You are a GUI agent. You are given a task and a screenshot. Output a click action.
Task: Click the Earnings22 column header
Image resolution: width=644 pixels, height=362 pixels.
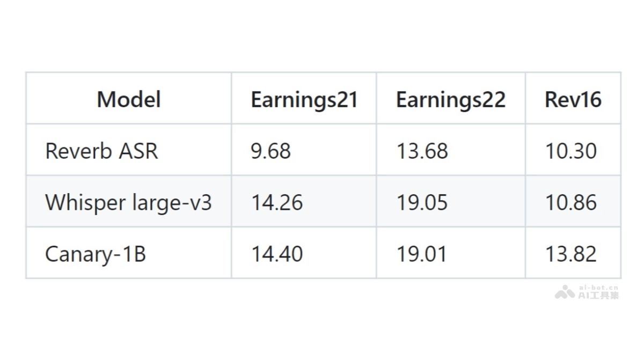click(x=451, y=99)
